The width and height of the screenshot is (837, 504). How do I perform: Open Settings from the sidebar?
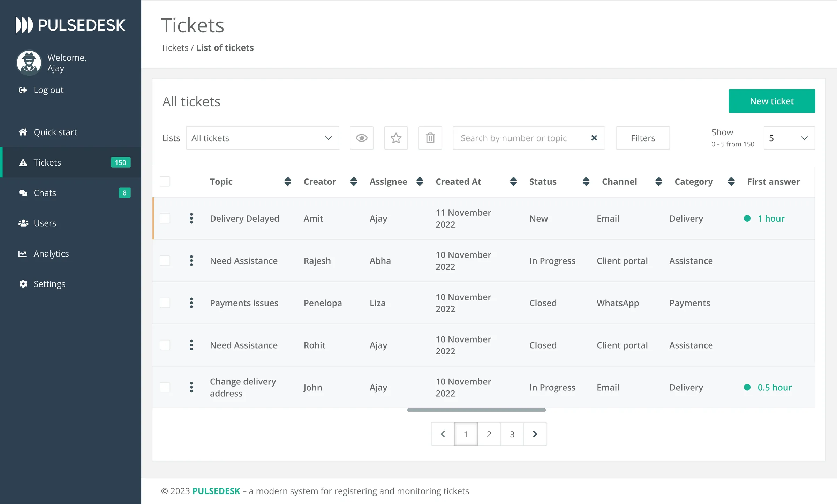click(x=49, y=284)
